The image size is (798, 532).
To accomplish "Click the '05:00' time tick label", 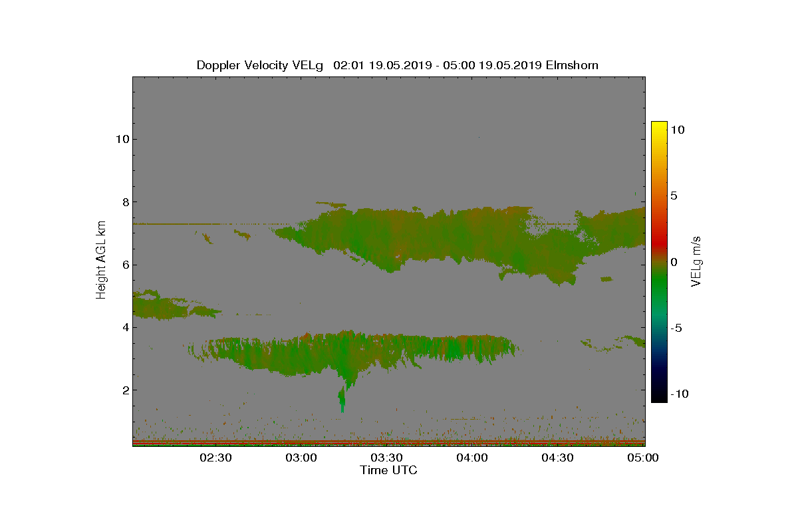I will [643, 458].
